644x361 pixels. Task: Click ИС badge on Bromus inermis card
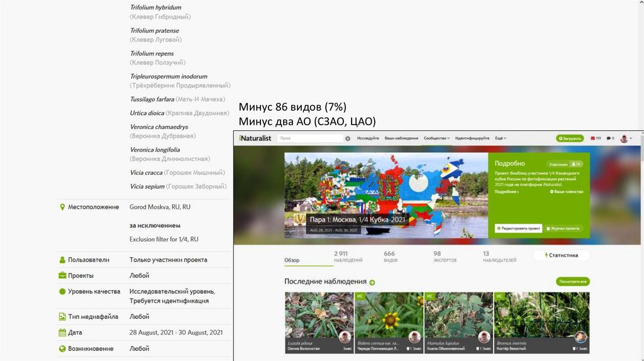[499, 296]
